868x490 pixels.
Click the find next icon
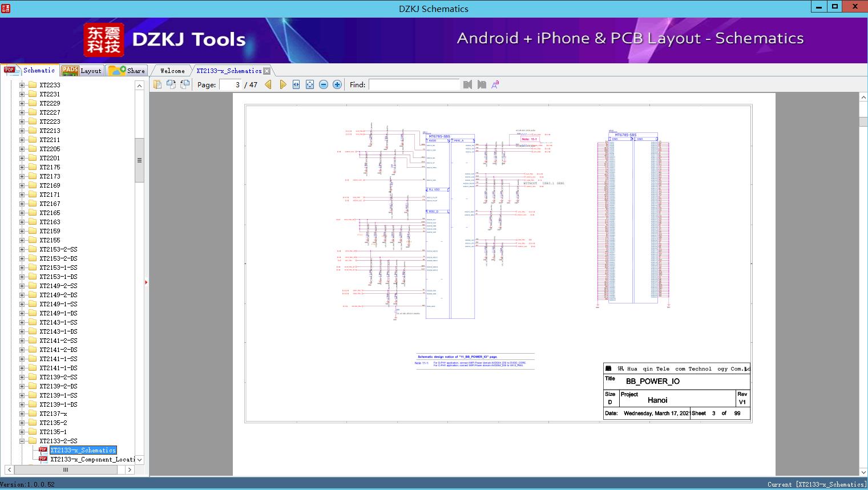pyautogui.click(x=482, y=84)
